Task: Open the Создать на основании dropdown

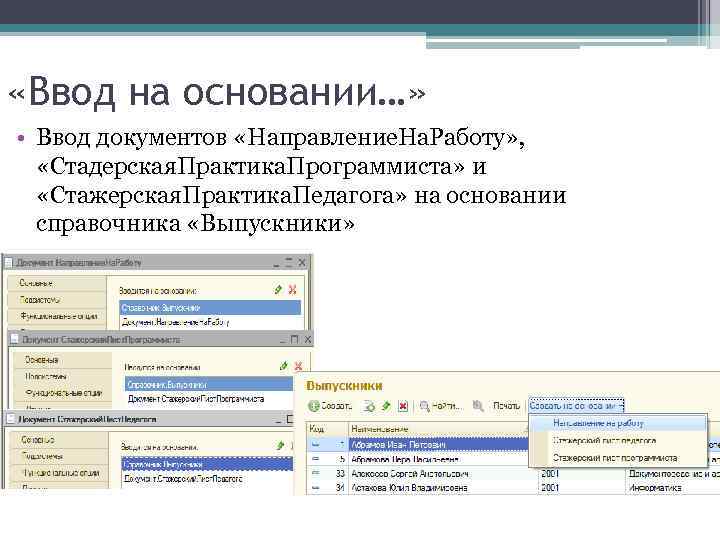Action: click(576, 406)
